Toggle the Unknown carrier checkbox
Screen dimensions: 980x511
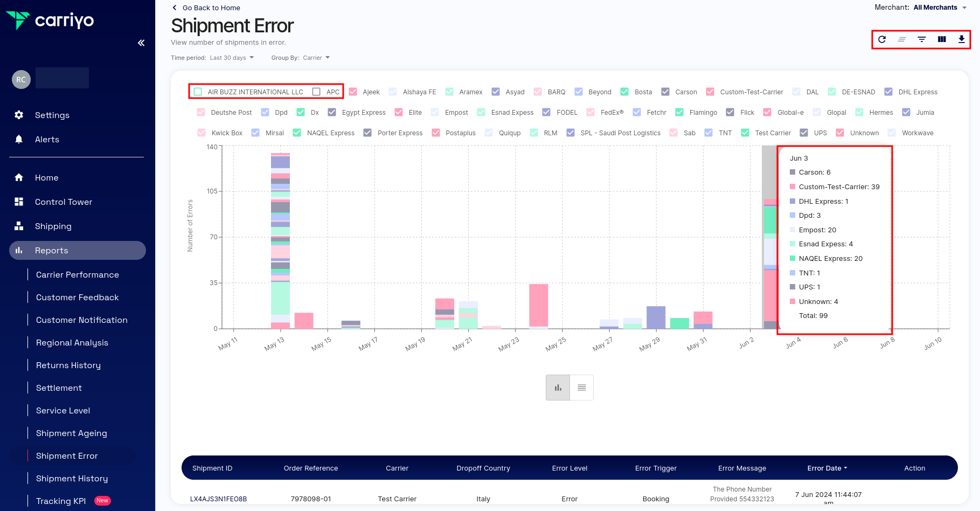(x=840, y=133)
